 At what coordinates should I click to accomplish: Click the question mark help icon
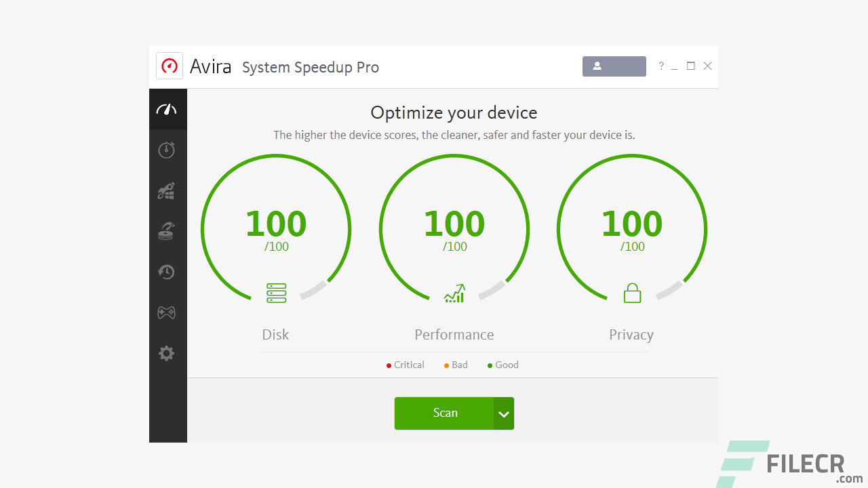pyautogui.click(x=661, y=66)
